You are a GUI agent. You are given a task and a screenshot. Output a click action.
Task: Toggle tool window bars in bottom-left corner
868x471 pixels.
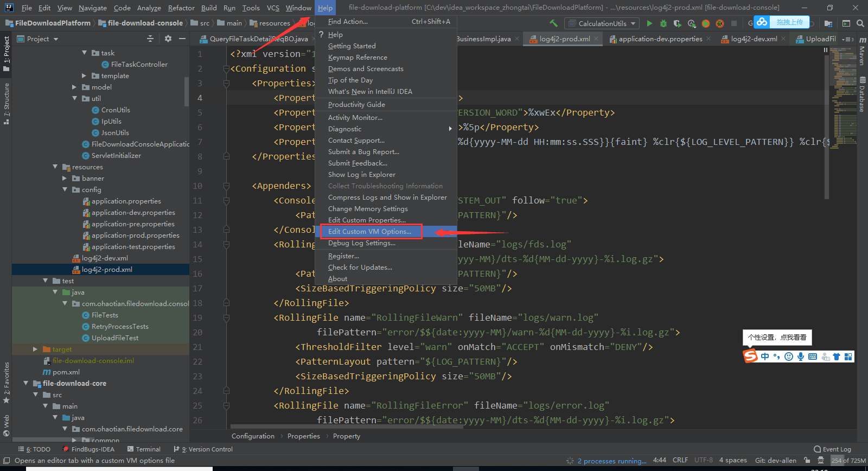[x=7, y=461]
